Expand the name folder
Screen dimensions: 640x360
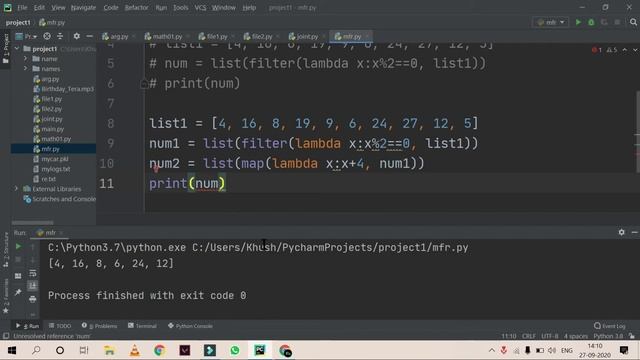tap(25, 59)
